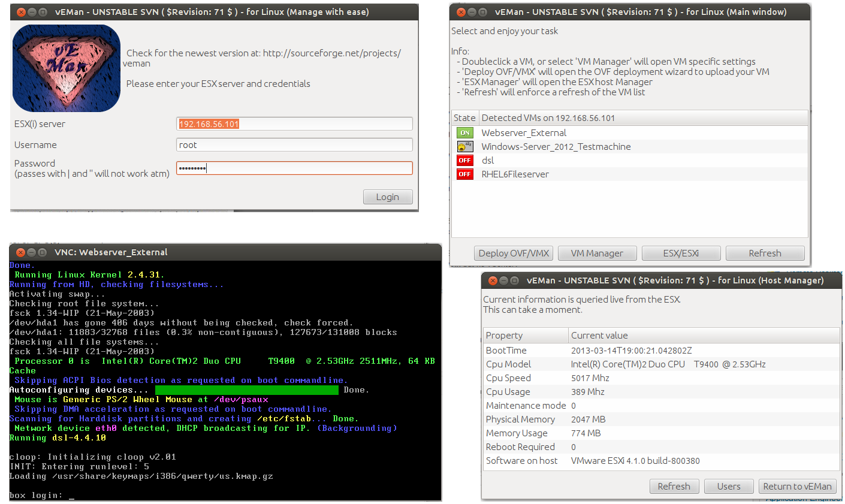Open the VM Manager
845x504 pixels.
point(597,253)
